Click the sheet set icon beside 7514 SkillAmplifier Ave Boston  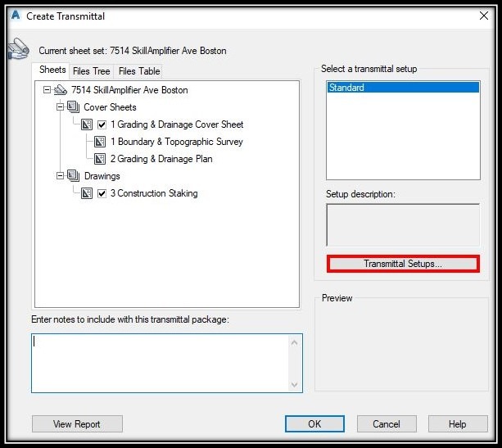60,90
